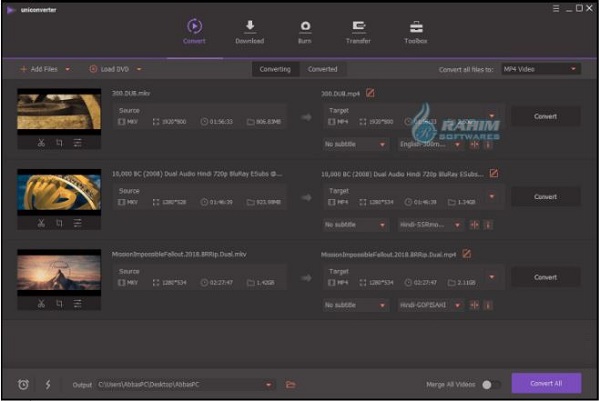Viewport: 600px width, 401px height.
Task: Rename the 300.DUB.mp4 output file
Action: 370,93
